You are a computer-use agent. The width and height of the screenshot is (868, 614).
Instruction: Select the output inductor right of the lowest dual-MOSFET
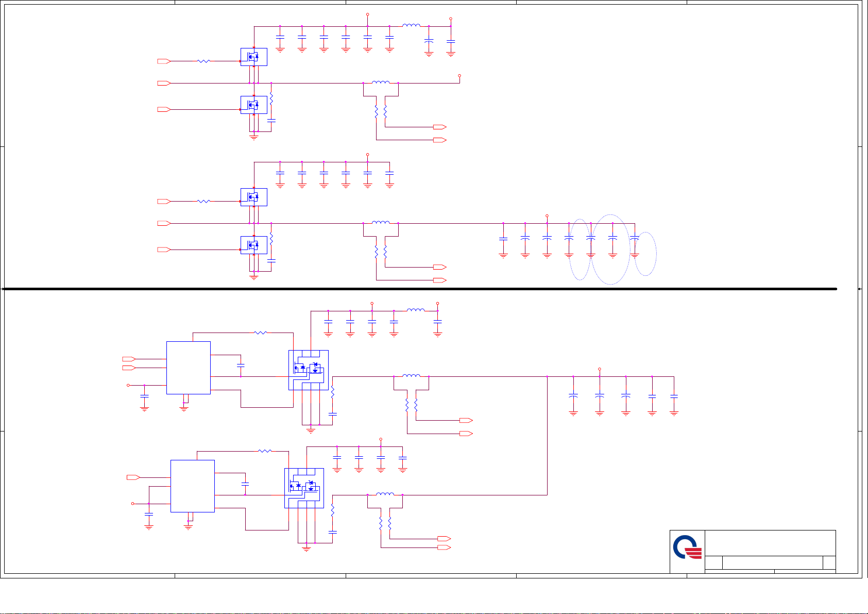click(x=385, y=493)
